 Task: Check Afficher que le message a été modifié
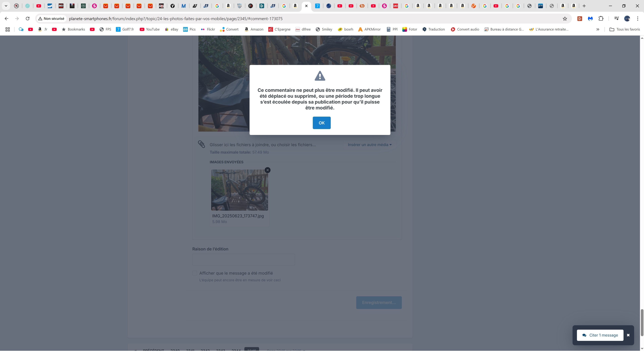pyautogui.click(x=195, y=273)
